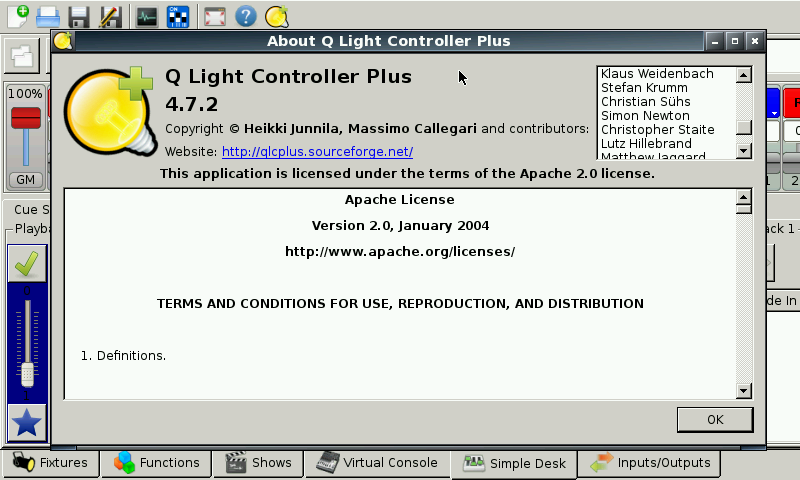Image resolution: width=800 pixels, height=480 pixels.
Task: Click contributors list scroll down arrow
Action: coord(744,150)
